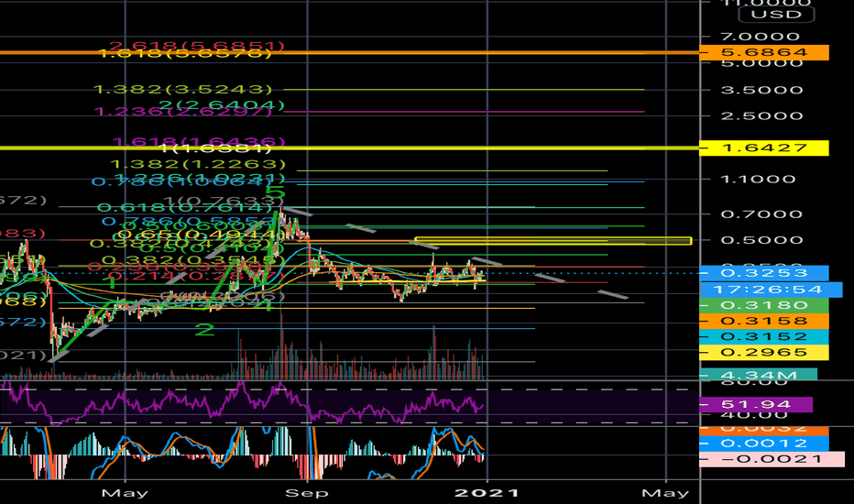Select the orange 0.3158 indicator value label
This screenshot has width=854, height=504.
763,321
